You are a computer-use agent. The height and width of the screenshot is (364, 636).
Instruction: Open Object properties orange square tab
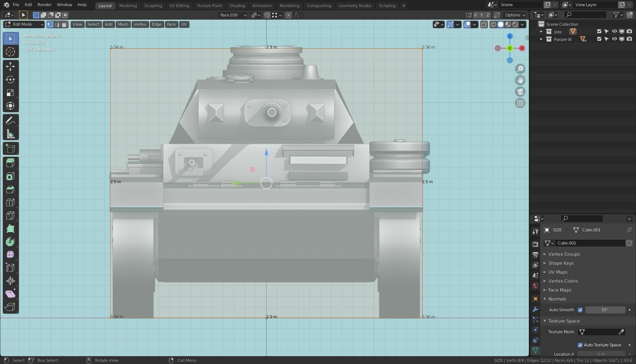pos(535,299)
